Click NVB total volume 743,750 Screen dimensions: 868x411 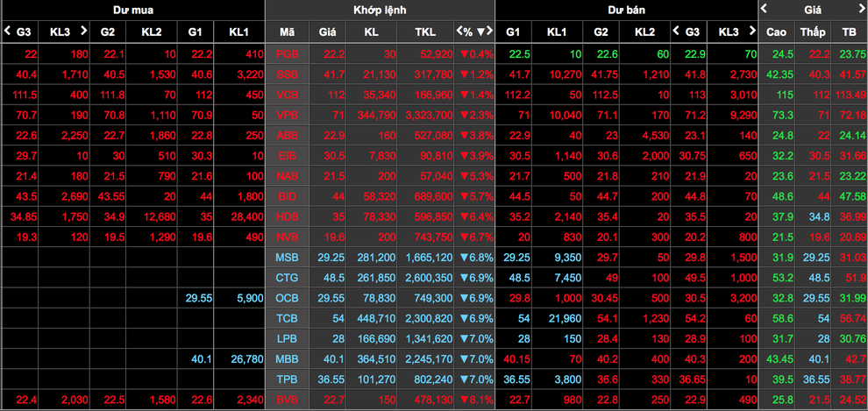point(431,237)
